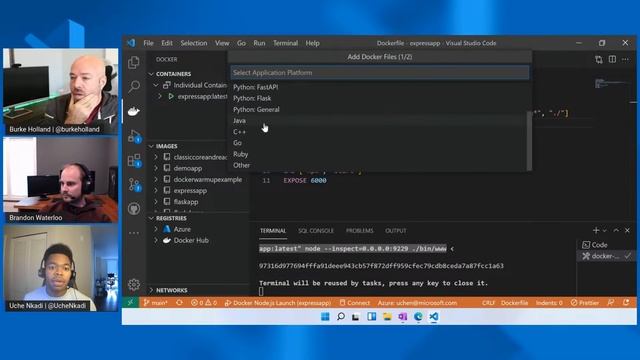Open the Terminal menu

point(285,43)
